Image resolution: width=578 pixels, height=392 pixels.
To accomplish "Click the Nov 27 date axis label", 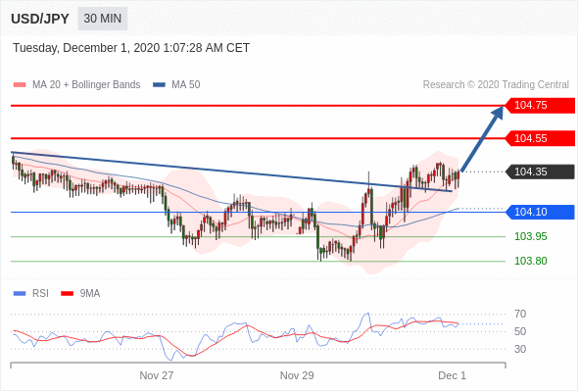I will click(x=157, y=375).
